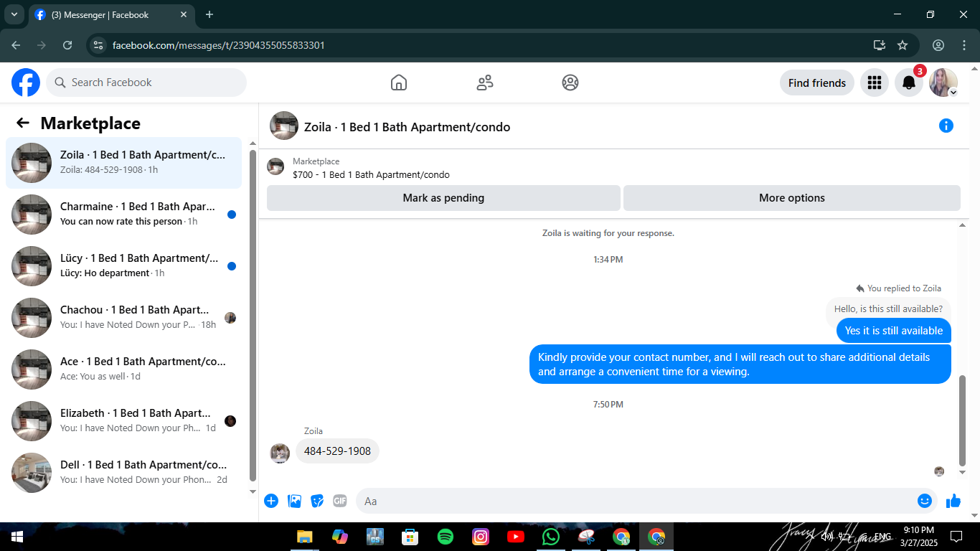Send a thumbs-up like
The width and height of the screenshot is (980, 551).
(953, 501)
